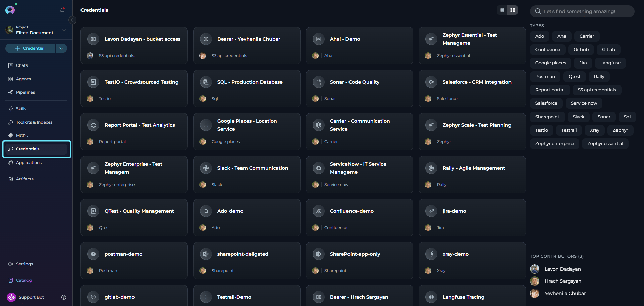Collapse the sidebar with the chevron

coord(72,20)
